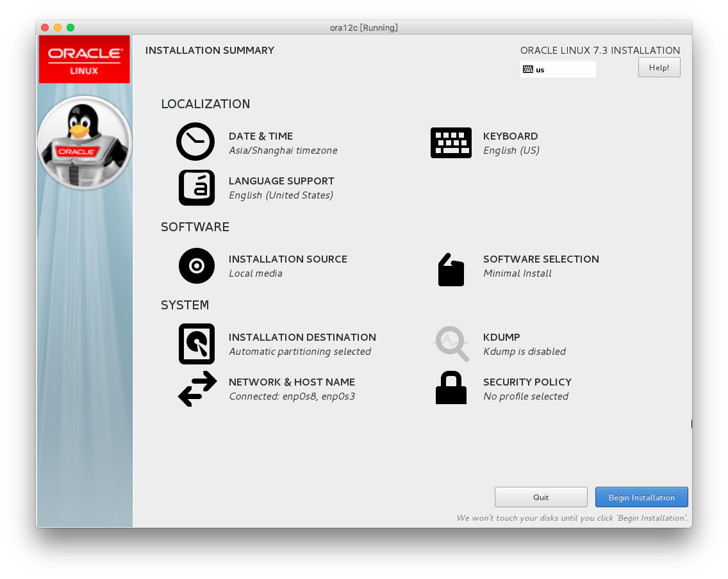Click the Keyboard layout icon

tap(451, 143)
